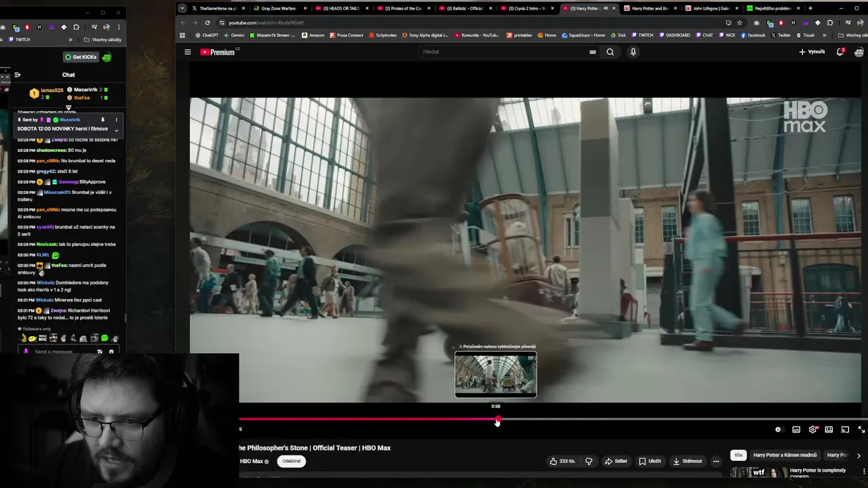Dislike the video with thumbs down
868x488 pixels.
(589, 461)
